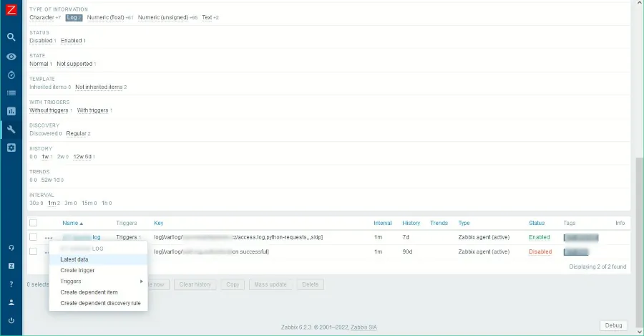Click the Enabled status link of the first item
The height and width of the screenshot is (336, 644).
click(x=539, y=237)
